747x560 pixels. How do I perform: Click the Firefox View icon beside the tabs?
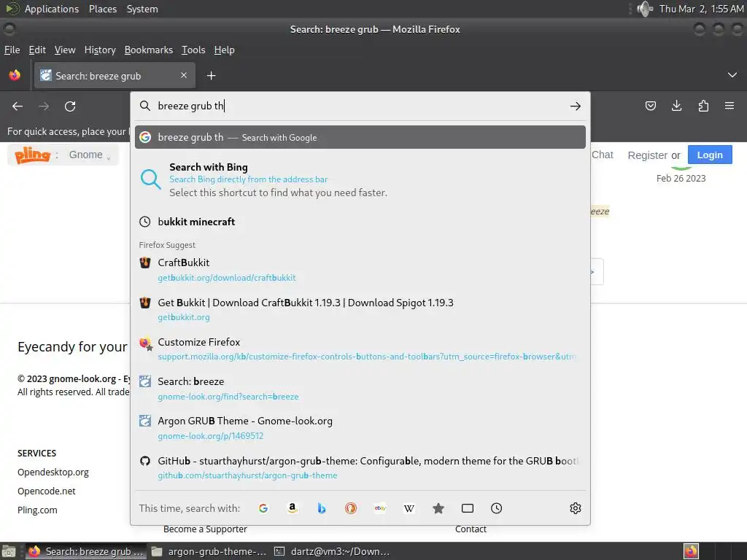coord(15,75)
